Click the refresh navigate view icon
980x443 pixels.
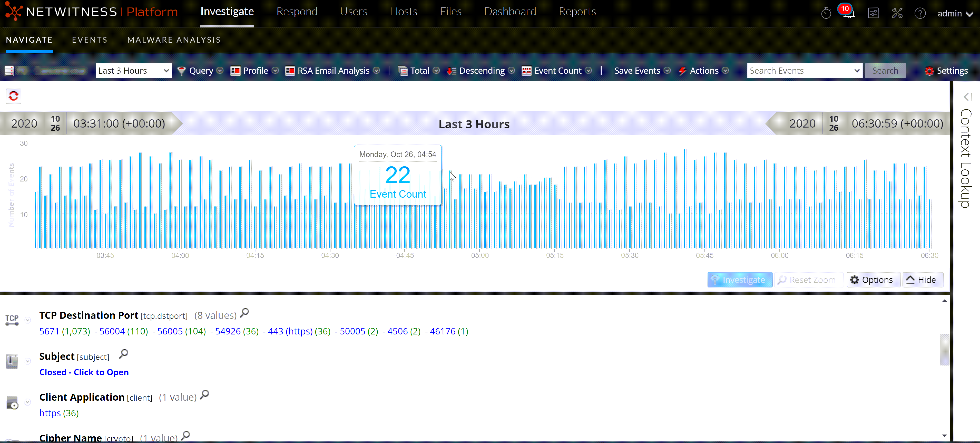(14, 96)
